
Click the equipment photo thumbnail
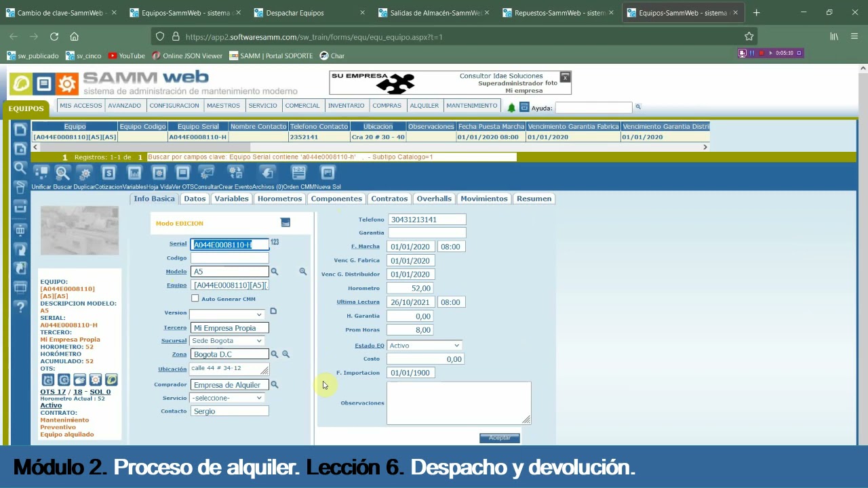[x=79, y=231]
